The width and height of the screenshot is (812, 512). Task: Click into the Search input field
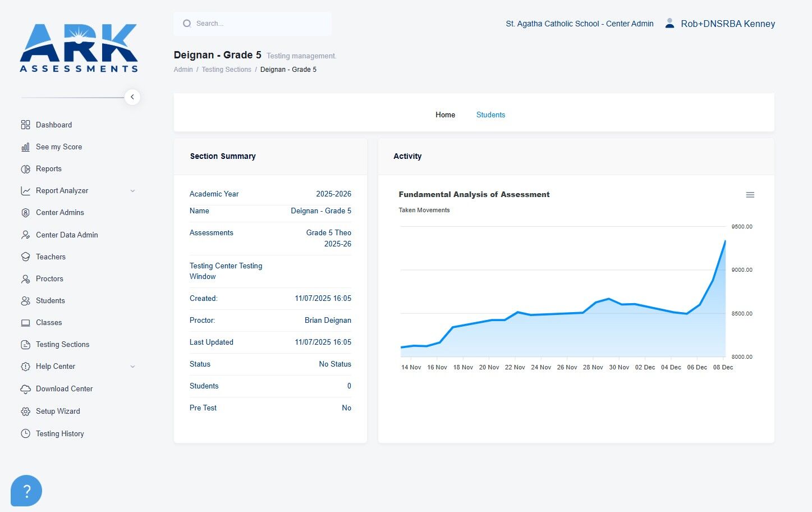click(253, 24)
